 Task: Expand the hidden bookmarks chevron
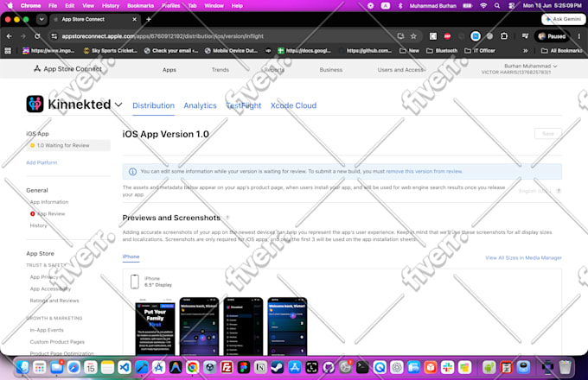tap(526, 51)
